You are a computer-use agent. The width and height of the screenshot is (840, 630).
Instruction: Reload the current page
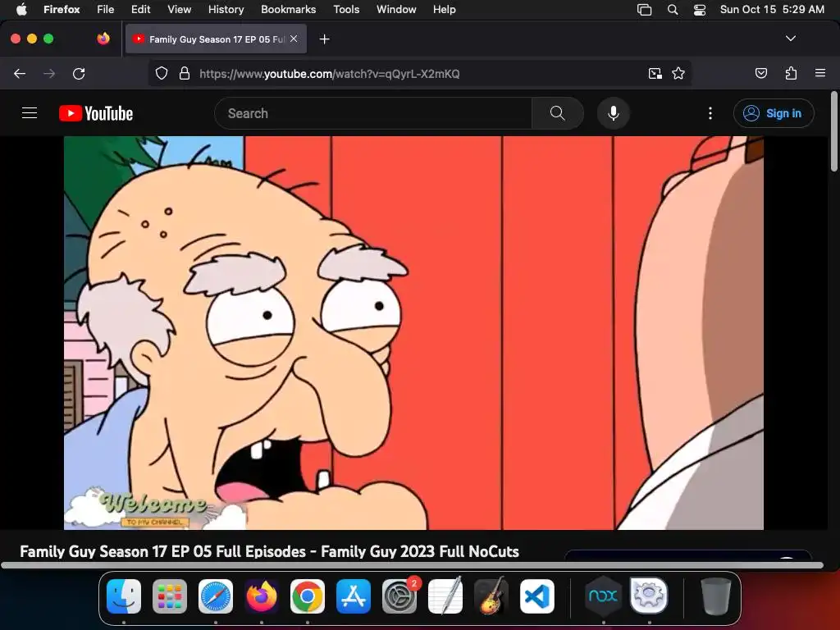click(79, 74)
